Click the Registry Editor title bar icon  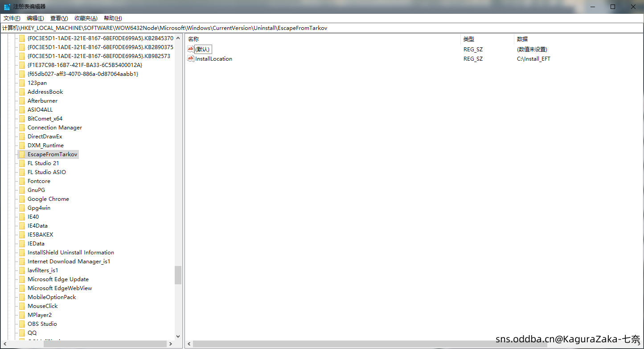[7, 7]
